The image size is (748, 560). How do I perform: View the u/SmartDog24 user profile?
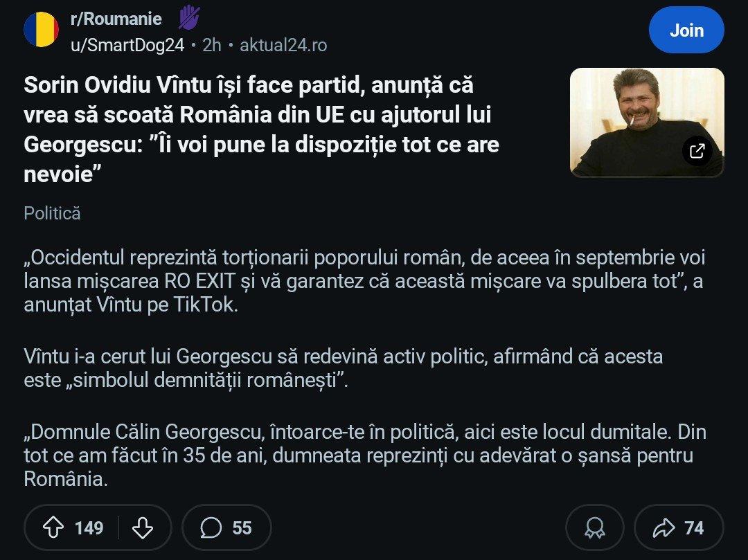127,45
